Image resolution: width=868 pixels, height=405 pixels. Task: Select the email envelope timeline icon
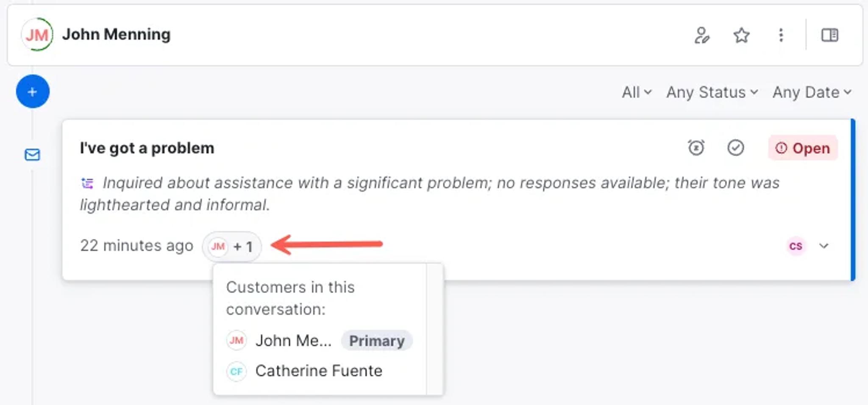(x=33, y=155)
